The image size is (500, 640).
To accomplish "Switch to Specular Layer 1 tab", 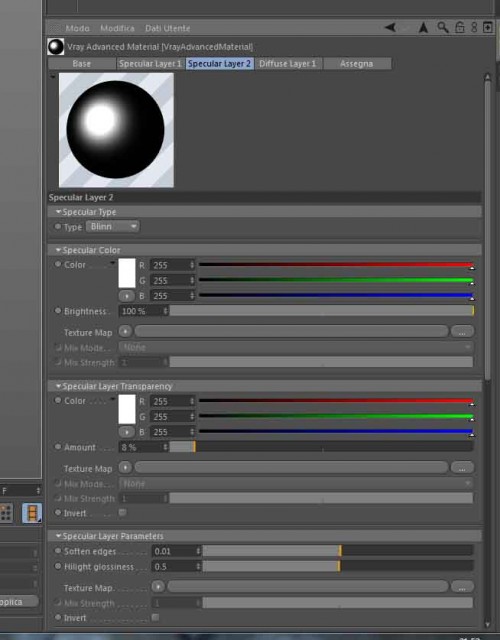I will point(150,64).
